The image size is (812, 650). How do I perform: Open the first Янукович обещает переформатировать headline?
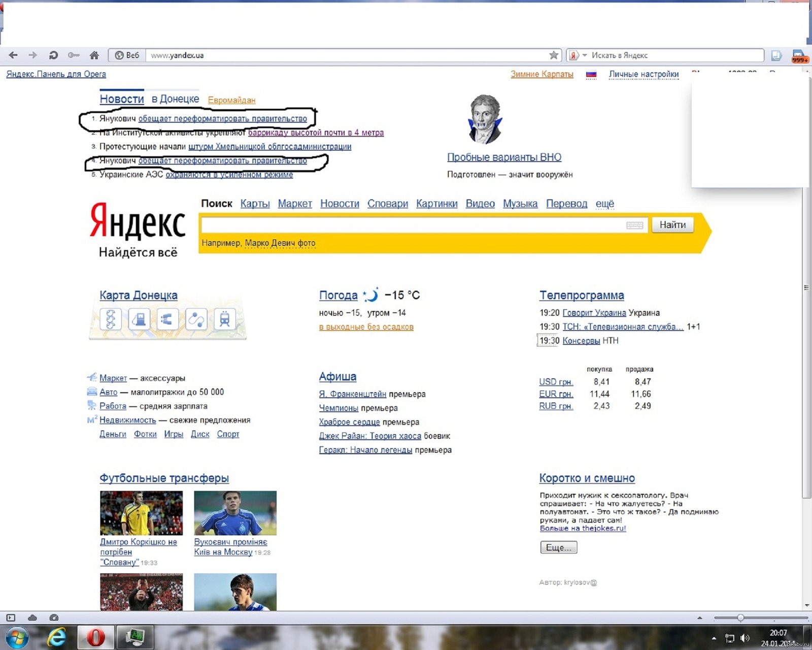222,118
